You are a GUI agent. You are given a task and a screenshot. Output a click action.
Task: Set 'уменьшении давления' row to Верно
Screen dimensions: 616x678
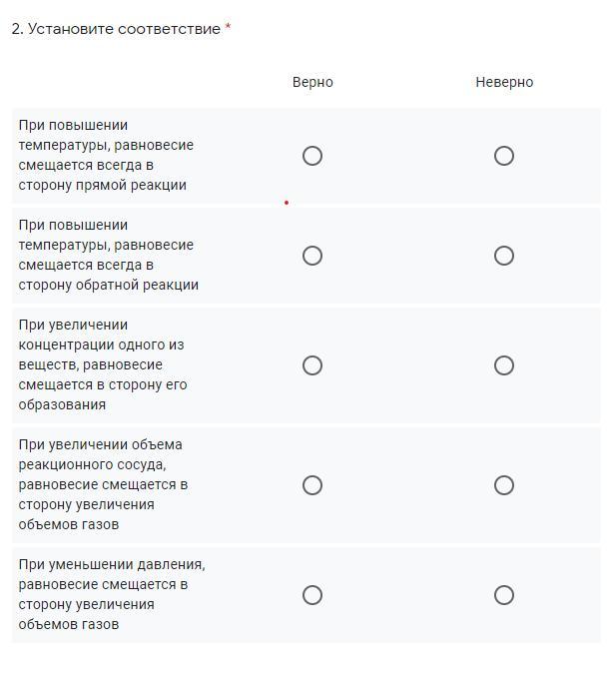[312, 595]
